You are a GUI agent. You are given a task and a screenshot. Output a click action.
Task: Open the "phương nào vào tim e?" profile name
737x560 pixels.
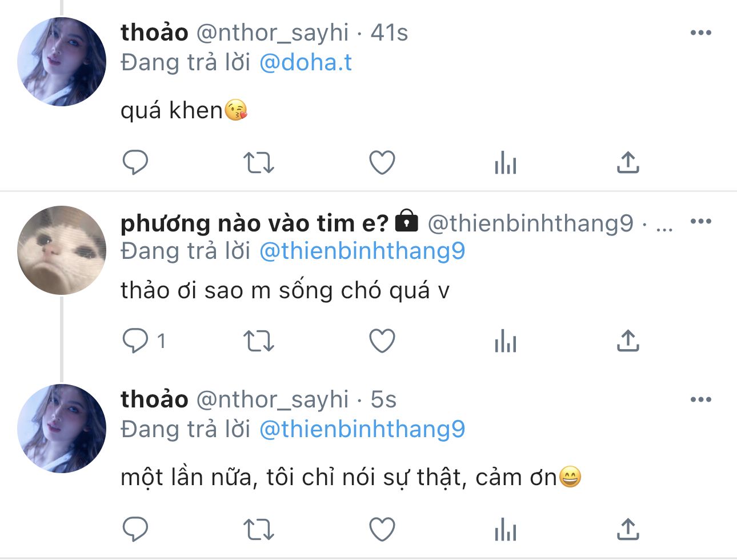pos(254,223)
